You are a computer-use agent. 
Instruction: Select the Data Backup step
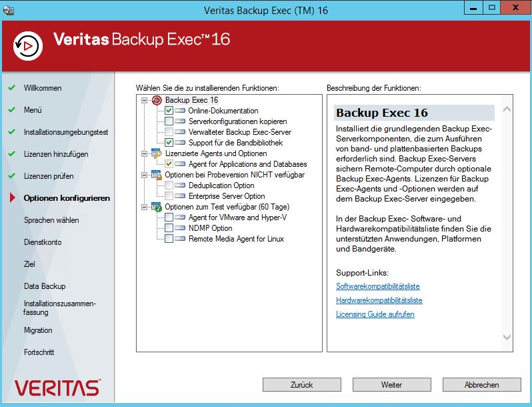(x=45, y=286)
